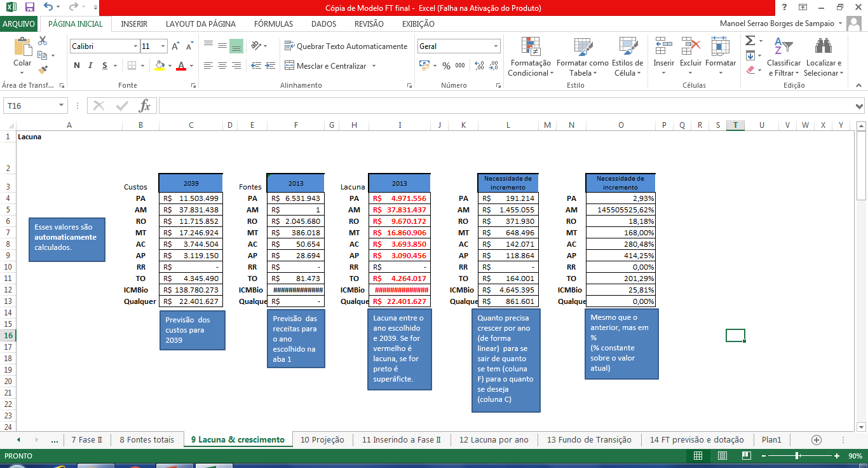Click the insert function fx icon
Screen dimensions: 868x468
[145, 106]
